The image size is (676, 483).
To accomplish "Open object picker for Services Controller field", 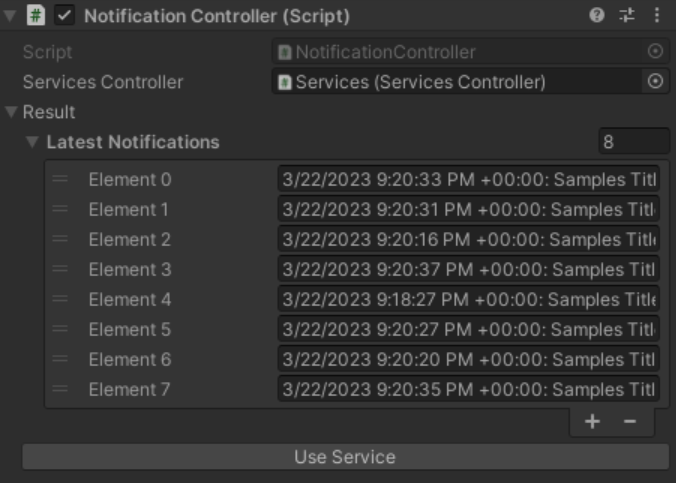I will [x=655, y=82].
